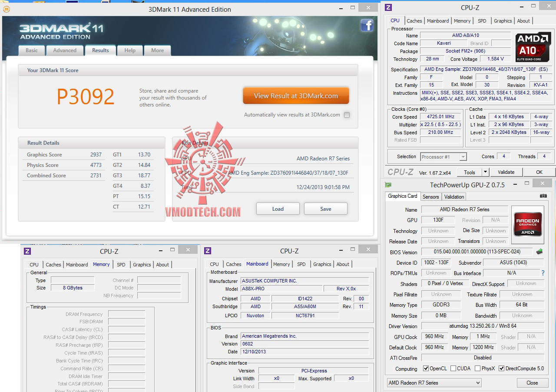This screenshot has height=392, width=556.
Task: Click the BIOS save icon in GPU-Z
Action: point(539,252)
